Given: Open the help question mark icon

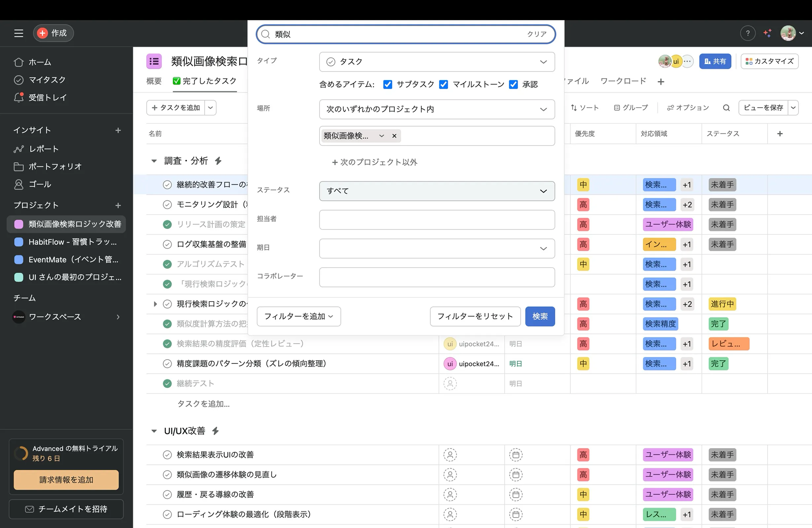Looking at the screenshot, I should (748, 33).
